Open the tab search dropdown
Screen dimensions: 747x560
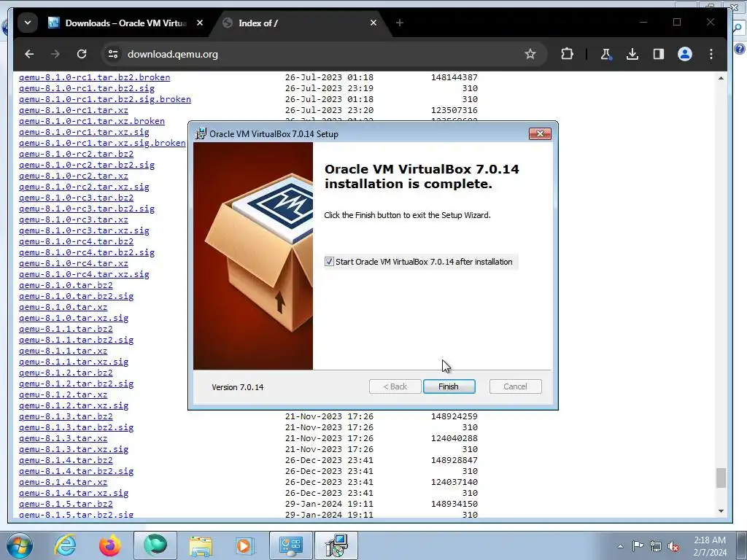[x=28, y=23]
